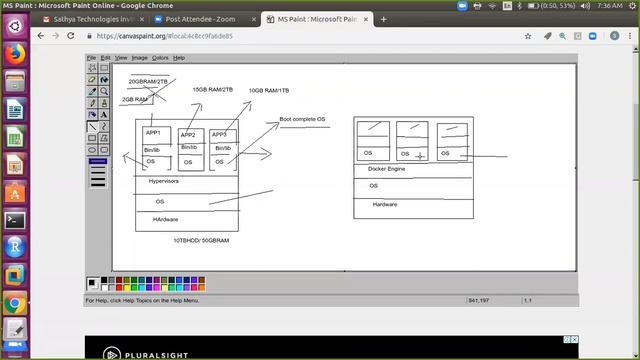Select the Pencil tool

92,103
